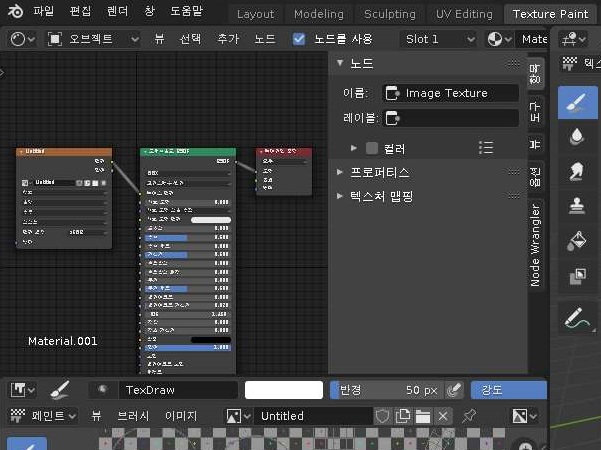Open the image browse dropdown icon
The image size is (601, 450).
pyautogui.click(x=238, y=416)
